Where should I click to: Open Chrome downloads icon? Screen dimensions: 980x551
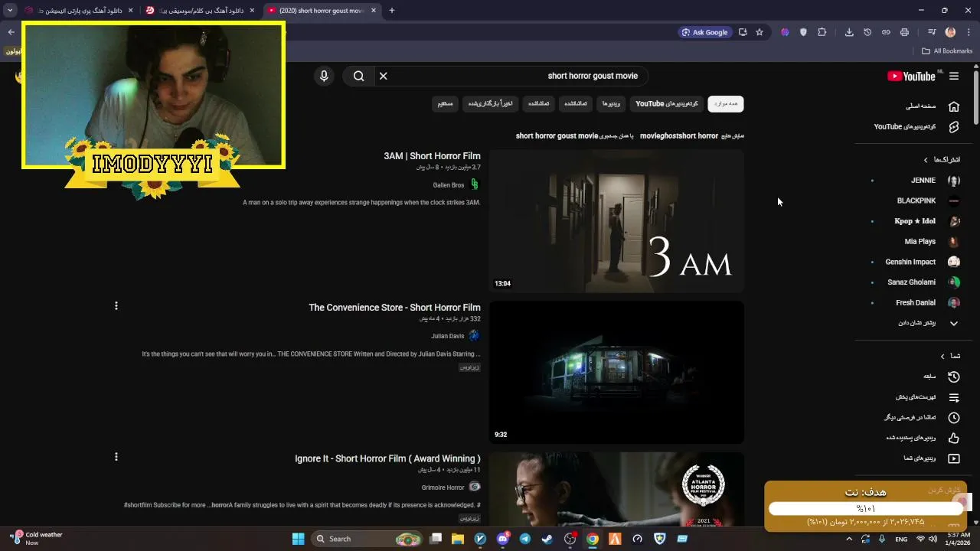coord(849,32)
